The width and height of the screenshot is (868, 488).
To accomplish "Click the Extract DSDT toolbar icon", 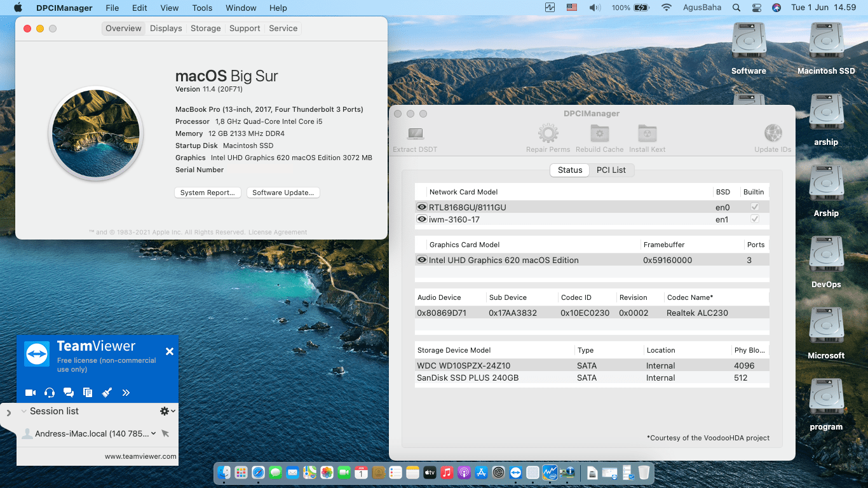I will [x=416, y=133].
